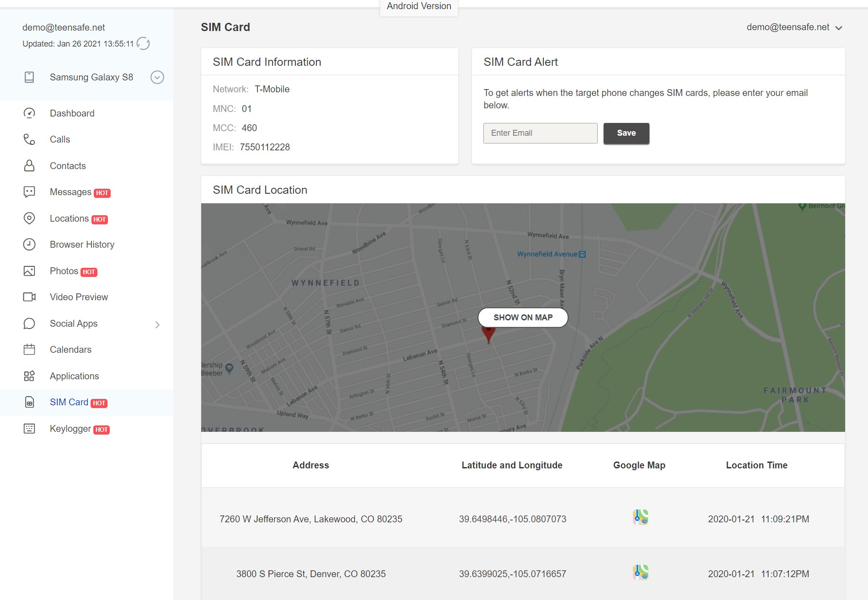Screen dimensions: 868x600
Task: Click the HOT badge next to Photos
Action: pos(89,272)
